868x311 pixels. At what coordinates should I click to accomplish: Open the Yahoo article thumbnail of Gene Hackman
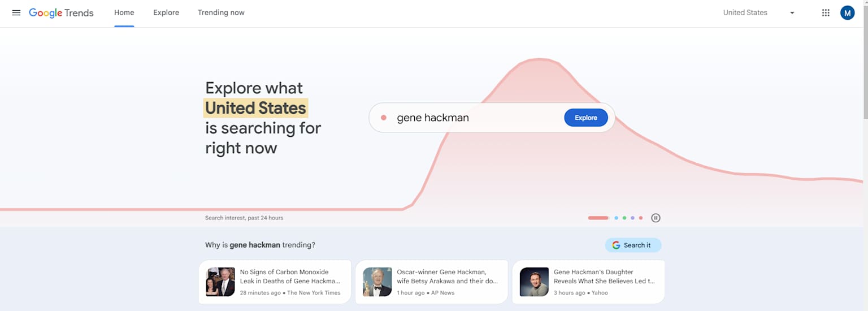(x=534, y=282)
